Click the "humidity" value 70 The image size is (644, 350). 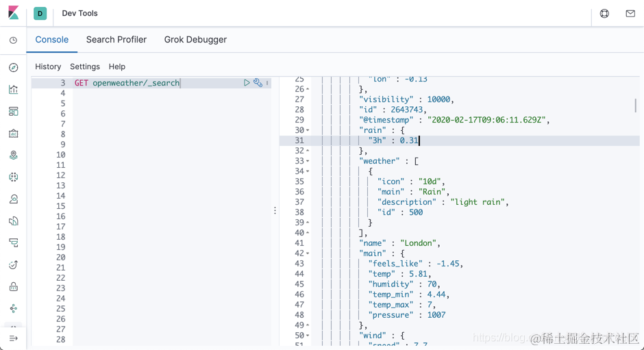[432, 284]
